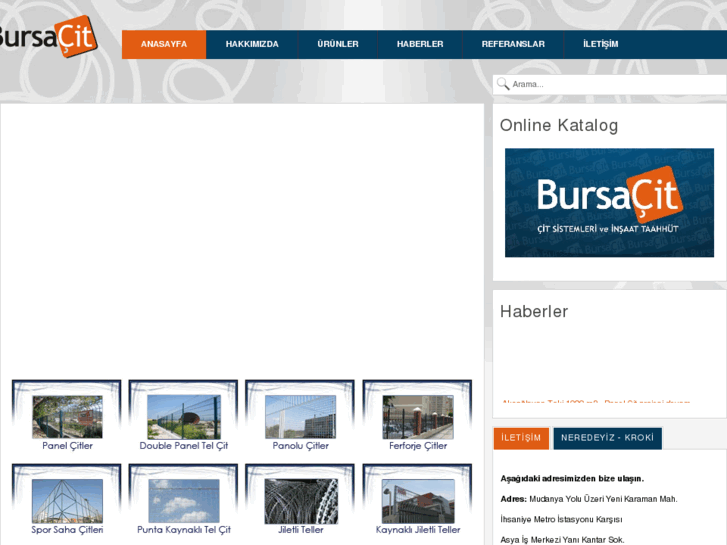
Task: Switch to the NEREDEYİZ - KROKİ tab
Action: click(607, 438)
